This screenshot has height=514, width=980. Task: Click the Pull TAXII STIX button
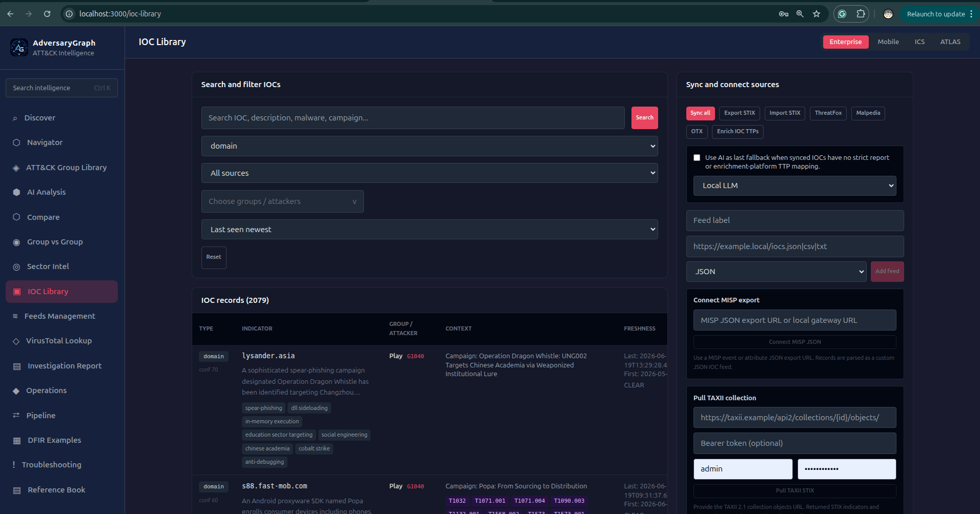[x=795, y=491]
